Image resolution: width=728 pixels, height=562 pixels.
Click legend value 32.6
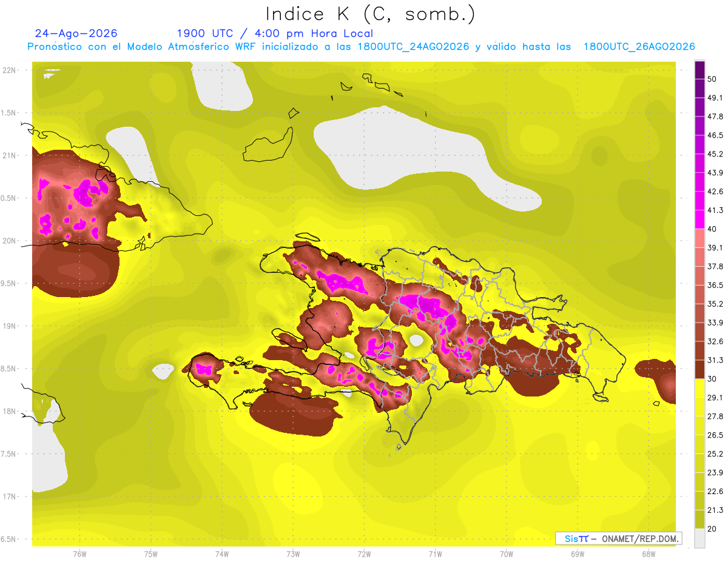tap(715, 341)
